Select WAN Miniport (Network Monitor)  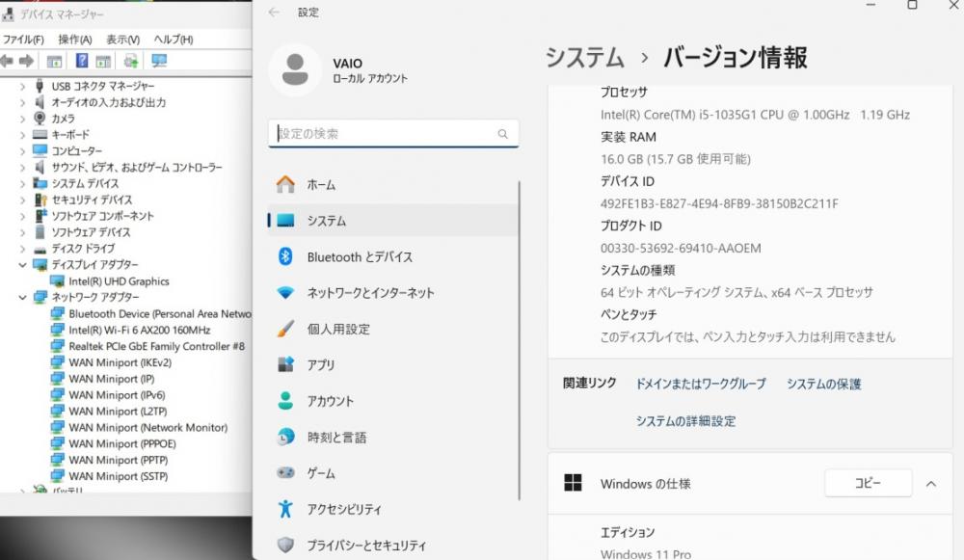click(x=148, y=428)
